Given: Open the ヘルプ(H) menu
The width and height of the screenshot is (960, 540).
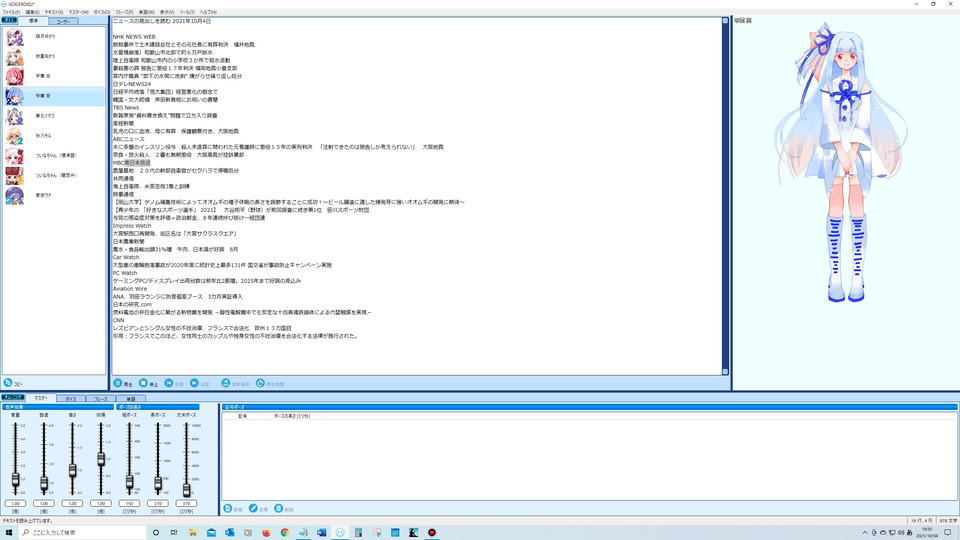Looking at the screenshot, I should pyautogui.click(x=208, y=12).
